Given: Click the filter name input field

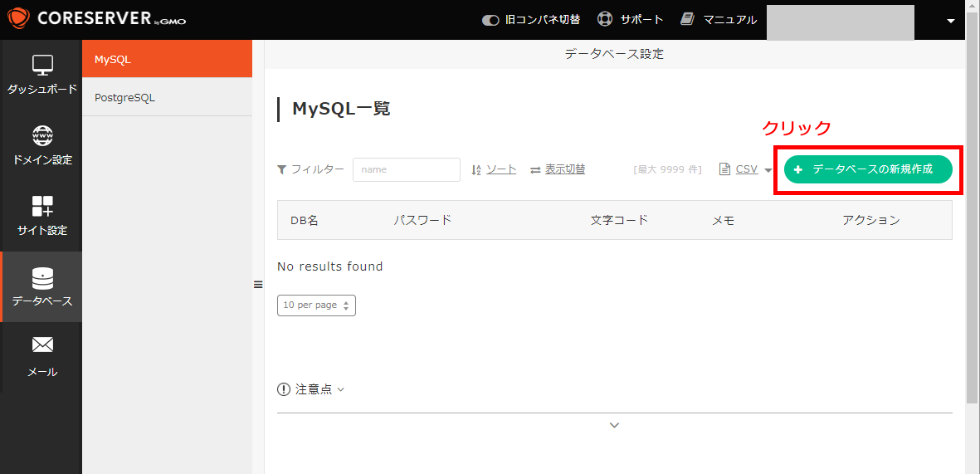Looking at the screenshot, I should [406, 169].
